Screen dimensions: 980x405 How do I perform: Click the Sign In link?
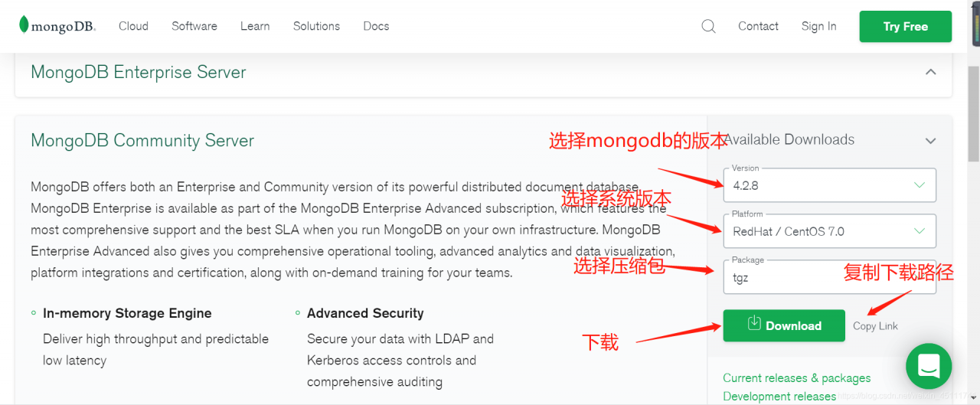pos(818,26)
